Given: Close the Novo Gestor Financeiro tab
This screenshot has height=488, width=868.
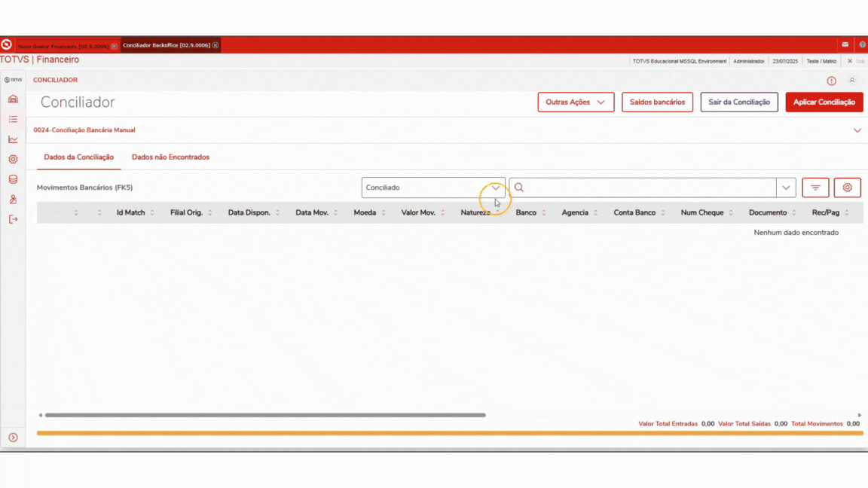Looking at the screenshot, I should pyautogui.click(x=114, y=47).
